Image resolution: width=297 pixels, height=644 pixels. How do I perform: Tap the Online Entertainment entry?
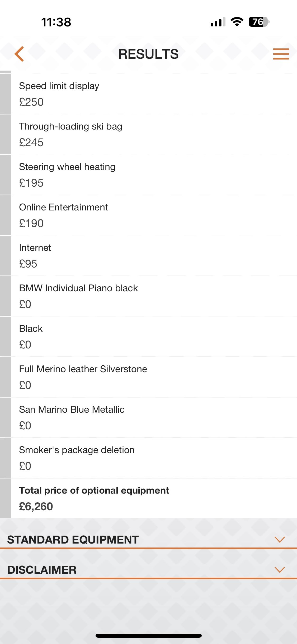[64, 215]
